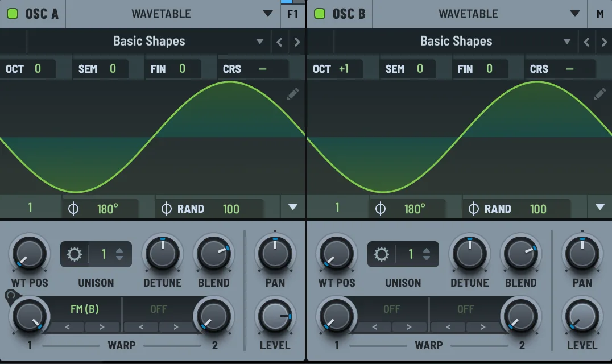The width and height of the screenshot is (612, 364).
Task: Click OSC A FIN value field
Action: [173, 69]
